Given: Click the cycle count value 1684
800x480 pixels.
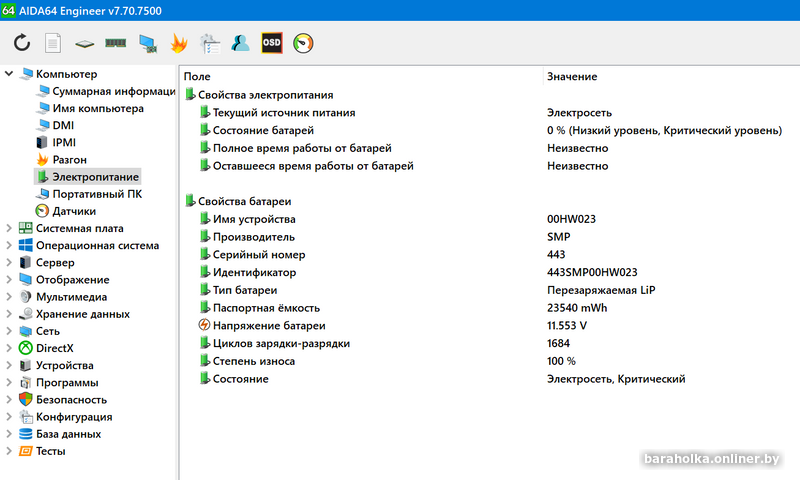Looking at the screenshot, I should pyautogui.click(x=558, y=343).
